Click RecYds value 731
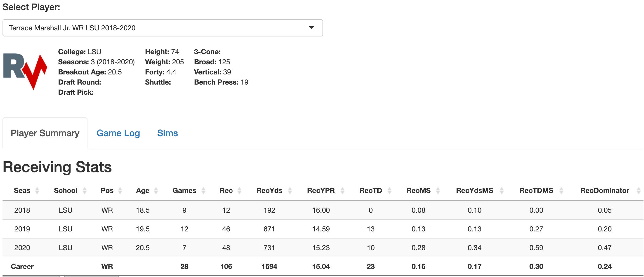Image resolution: width=644 pixels, height=277 pixels. pos(269,248)
